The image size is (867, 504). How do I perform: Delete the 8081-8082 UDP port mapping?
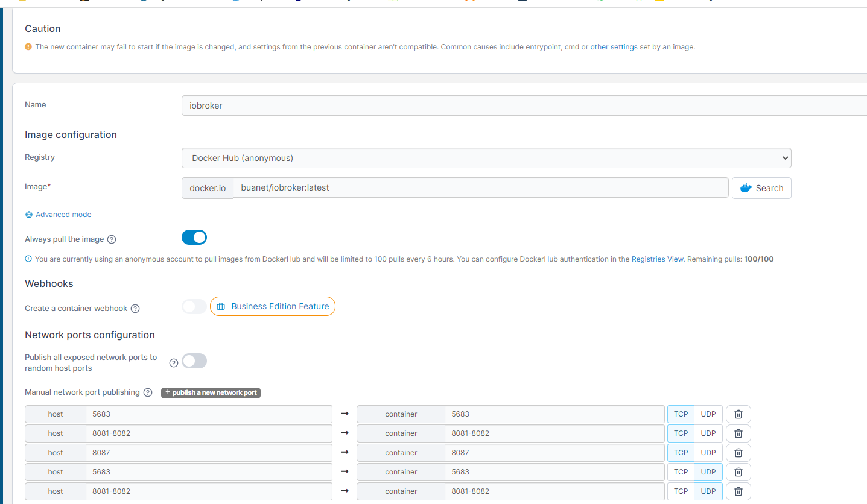738,491
